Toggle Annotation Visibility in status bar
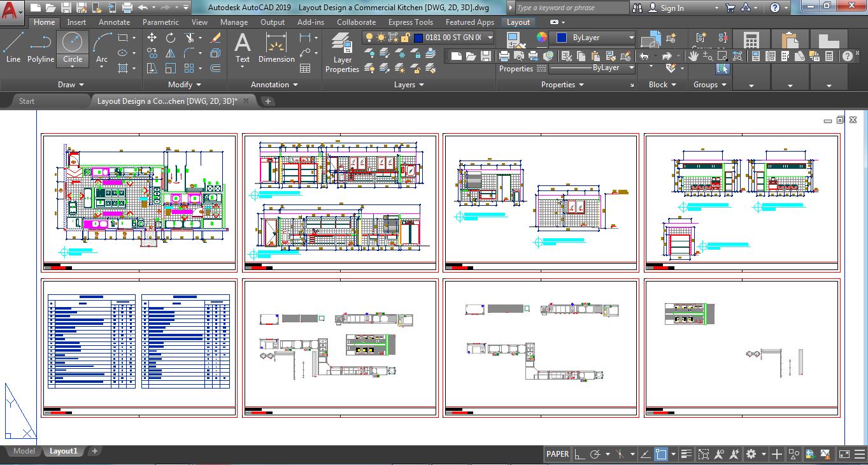Viewport: 868px width, 465px height. click(x=720, y=454)
